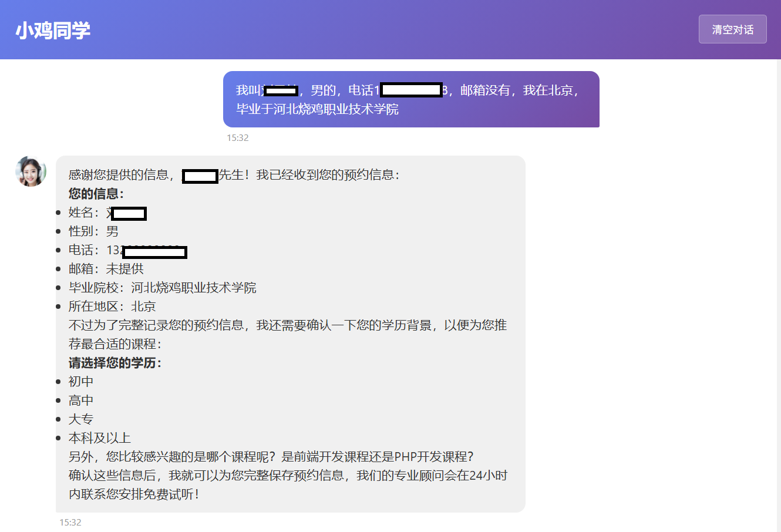Click the sentence asking about PHP开发课程
Image resolution: width=781 pixels, height=532 pixels.
click(x=271, y=457)
